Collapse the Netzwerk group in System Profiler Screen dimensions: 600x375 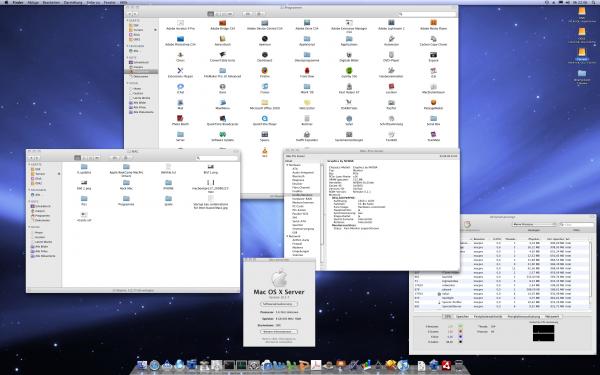tap(287, 236)
